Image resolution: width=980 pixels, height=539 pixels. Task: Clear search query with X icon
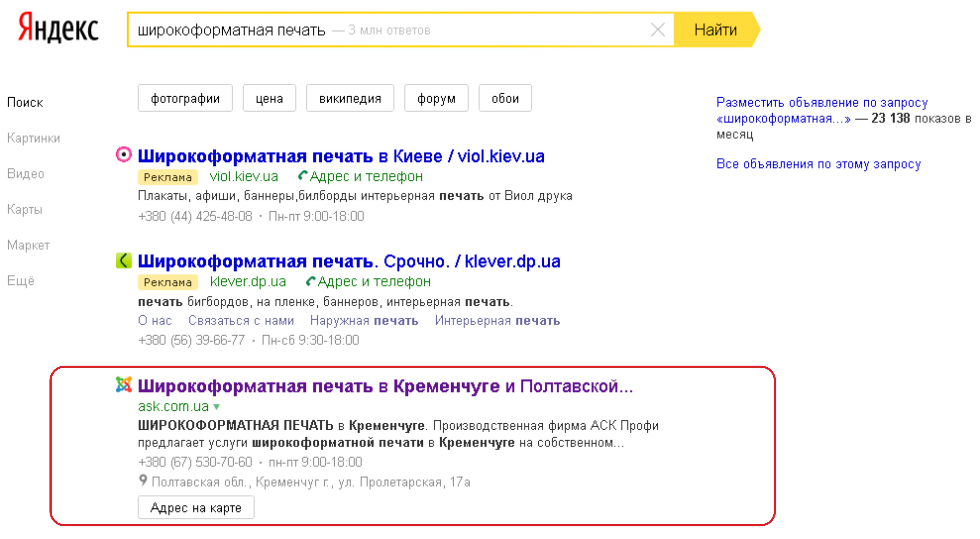pyautogui.click(x=657, y=30)
